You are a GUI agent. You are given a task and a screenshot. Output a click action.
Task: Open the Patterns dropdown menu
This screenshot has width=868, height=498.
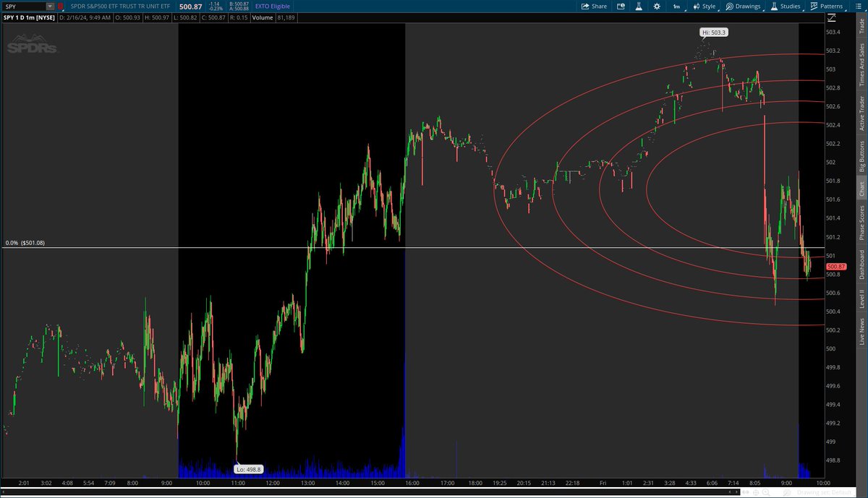point(826,6)
